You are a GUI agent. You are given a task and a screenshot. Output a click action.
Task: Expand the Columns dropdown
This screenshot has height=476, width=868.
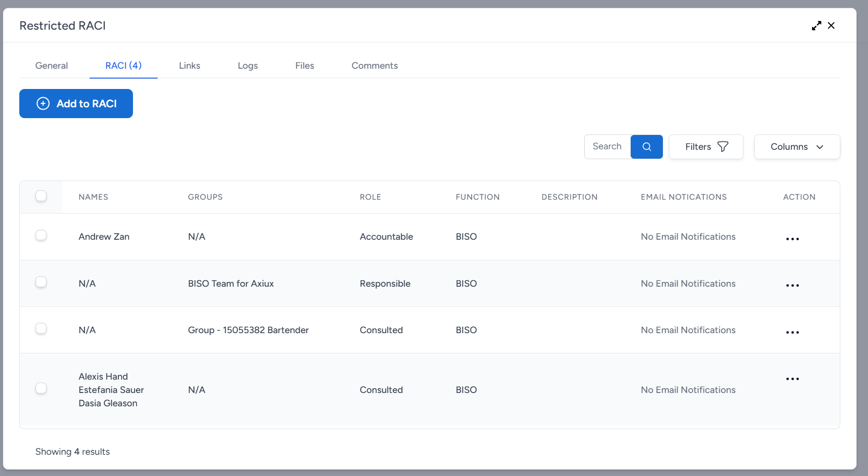(797, 147)
